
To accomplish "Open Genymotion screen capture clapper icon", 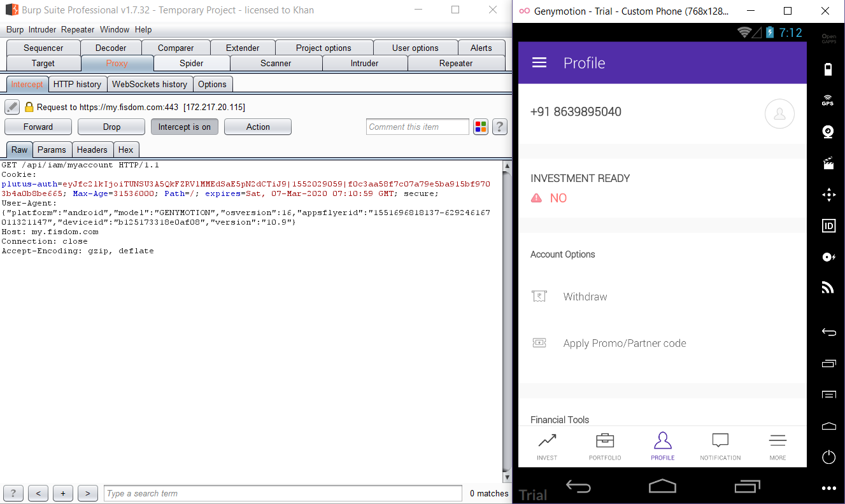I will coord(828,163).
